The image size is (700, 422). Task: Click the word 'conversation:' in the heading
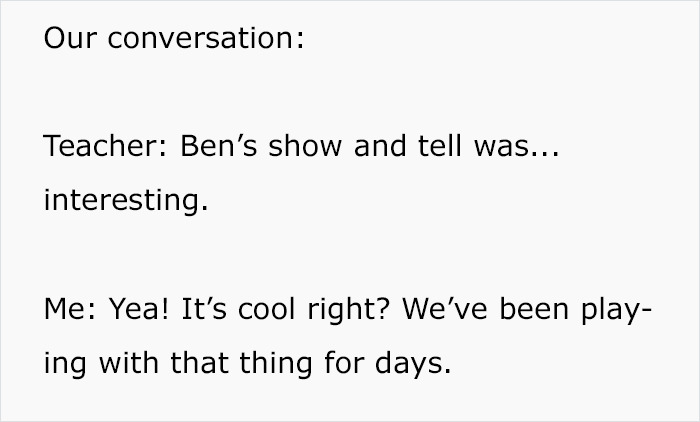206,38
